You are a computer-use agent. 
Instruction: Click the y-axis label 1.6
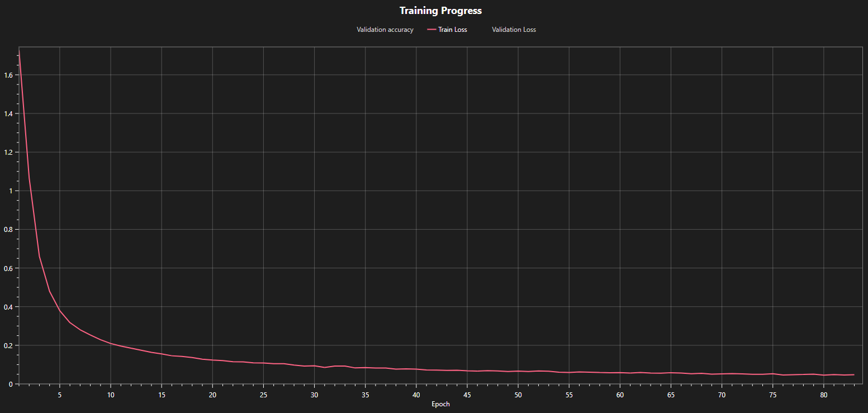[x=10, y=74]
